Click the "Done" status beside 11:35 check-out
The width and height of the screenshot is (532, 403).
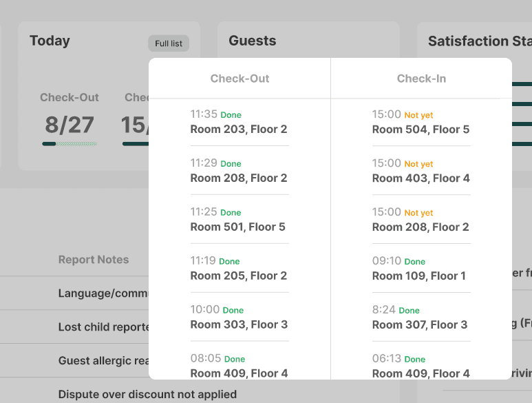pos(231,115)
